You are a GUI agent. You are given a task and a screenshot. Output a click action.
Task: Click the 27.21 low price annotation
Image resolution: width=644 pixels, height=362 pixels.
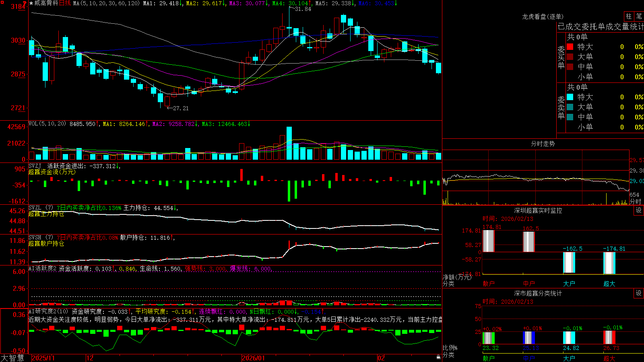click(181, 109)
